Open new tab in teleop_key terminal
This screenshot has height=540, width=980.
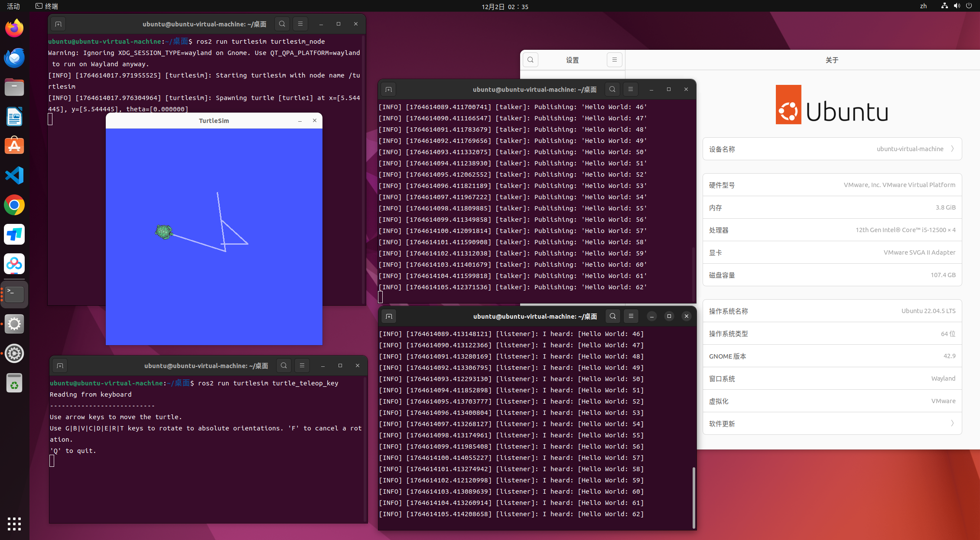click(60, 366)
